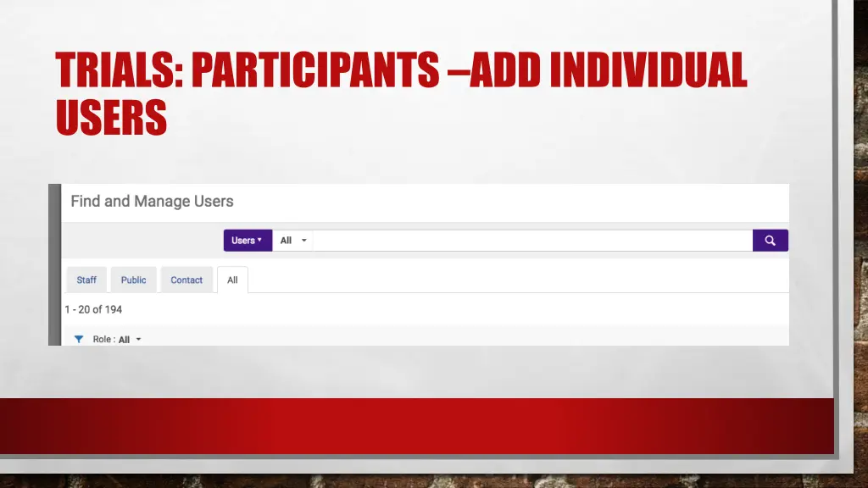Image resolution: width=868 pixels, height=488 pixels.
Task: Click the 1 - 20 of 194 results counter
Action: pyautogui.click(x=92, y=309)
